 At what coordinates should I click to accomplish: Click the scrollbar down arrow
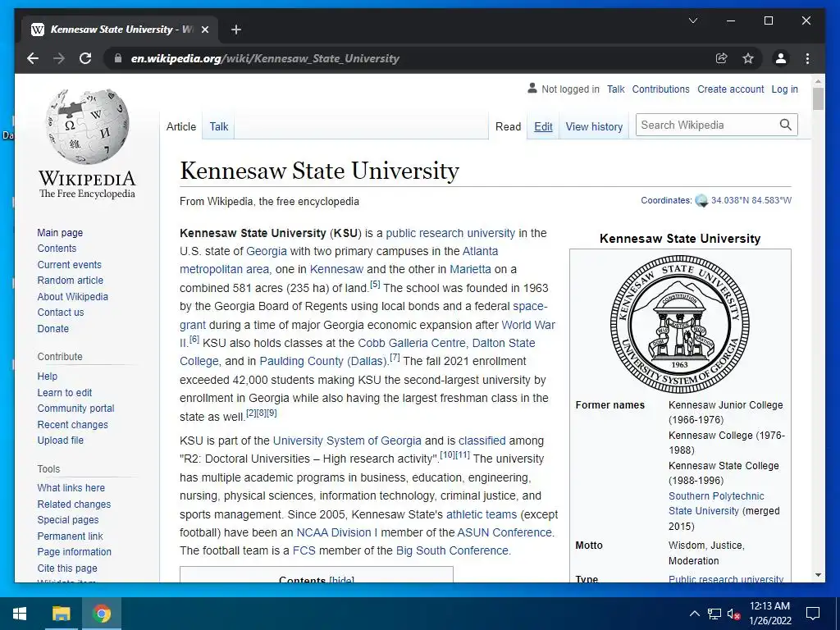pos(818,575)
